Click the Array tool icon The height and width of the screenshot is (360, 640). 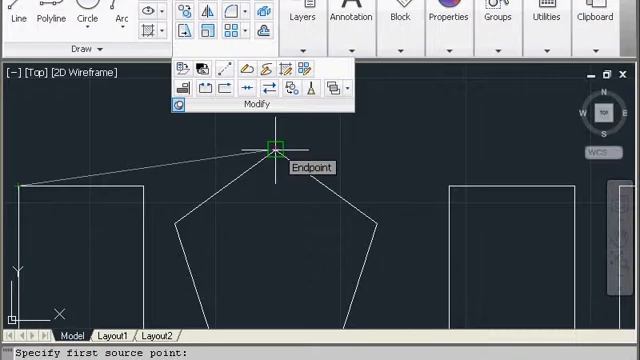coord(231,31)
